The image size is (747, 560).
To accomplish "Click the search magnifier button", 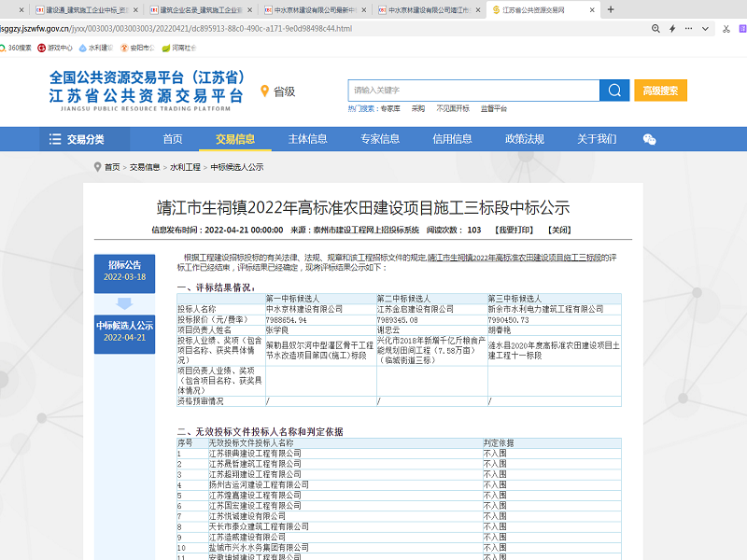I will [x=613, y=91].
